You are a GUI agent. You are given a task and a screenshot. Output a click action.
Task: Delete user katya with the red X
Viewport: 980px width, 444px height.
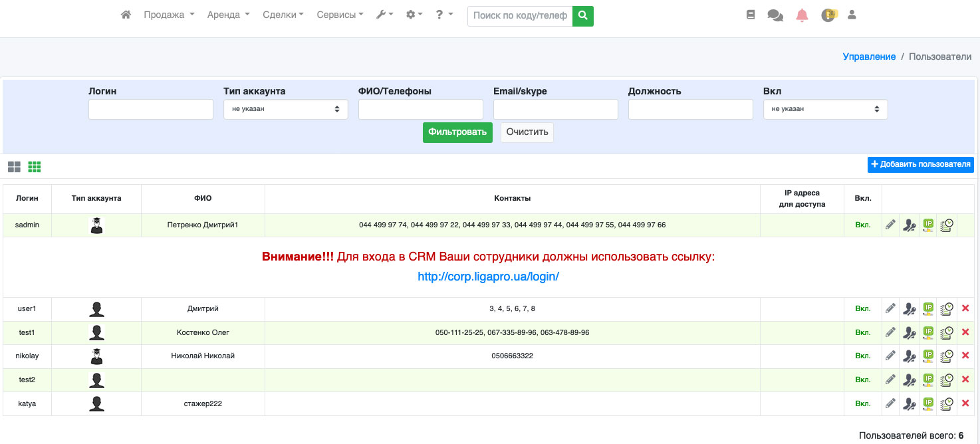coord(965,403)
